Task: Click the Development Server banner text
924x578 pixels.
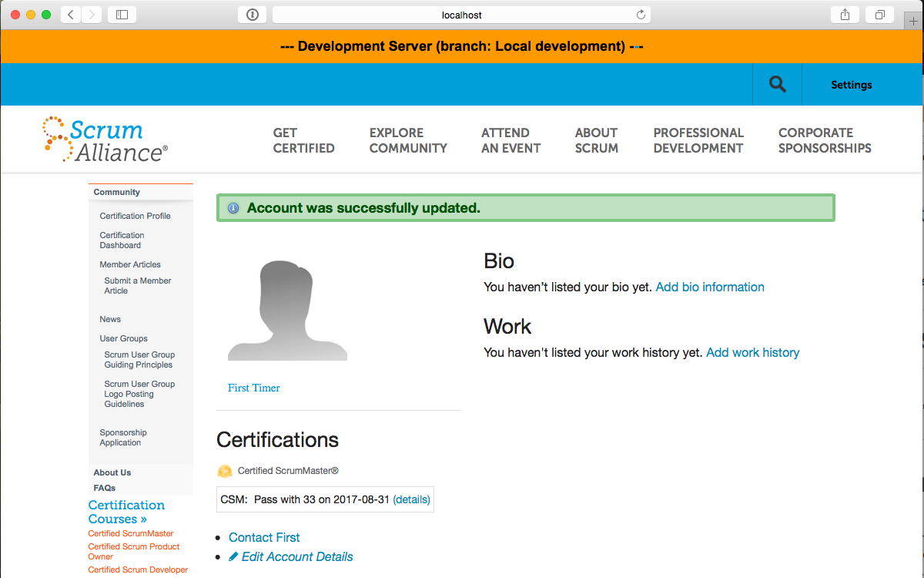Action: (x=462, y=46)
